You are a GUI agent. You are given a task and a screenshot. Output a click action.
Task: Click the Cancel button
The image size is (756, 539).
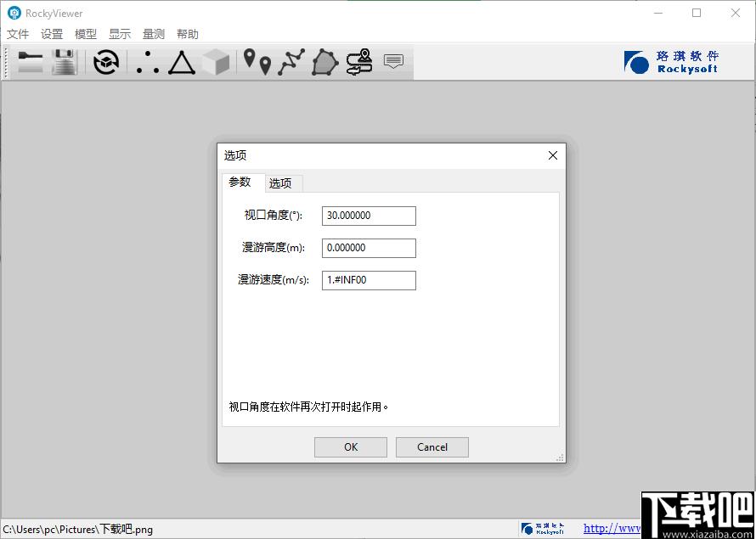point(432,447)
